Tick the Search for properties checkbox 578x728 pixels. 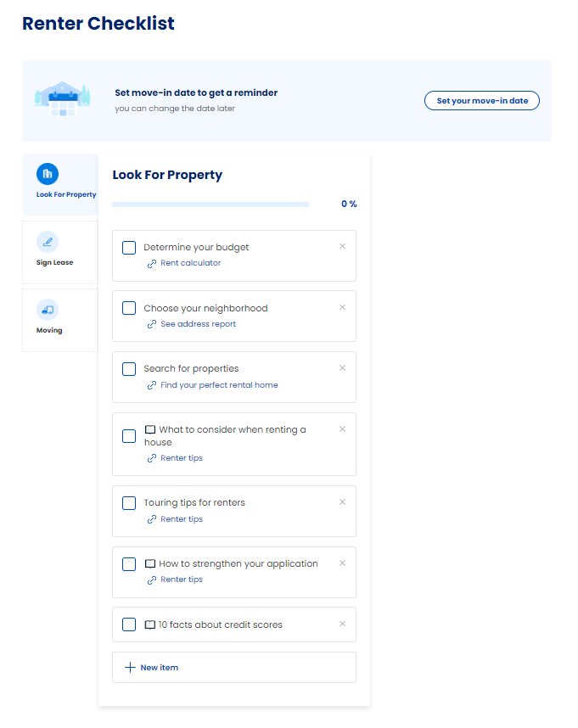pos(129,369)
